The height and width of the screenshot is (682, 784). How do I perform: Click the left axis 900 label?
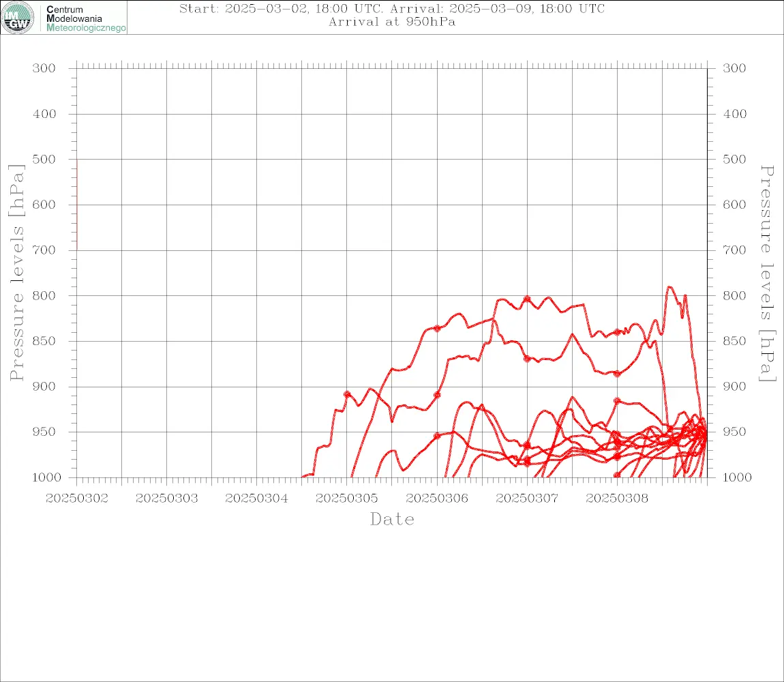pyautogui.click(x=44, y=386)
